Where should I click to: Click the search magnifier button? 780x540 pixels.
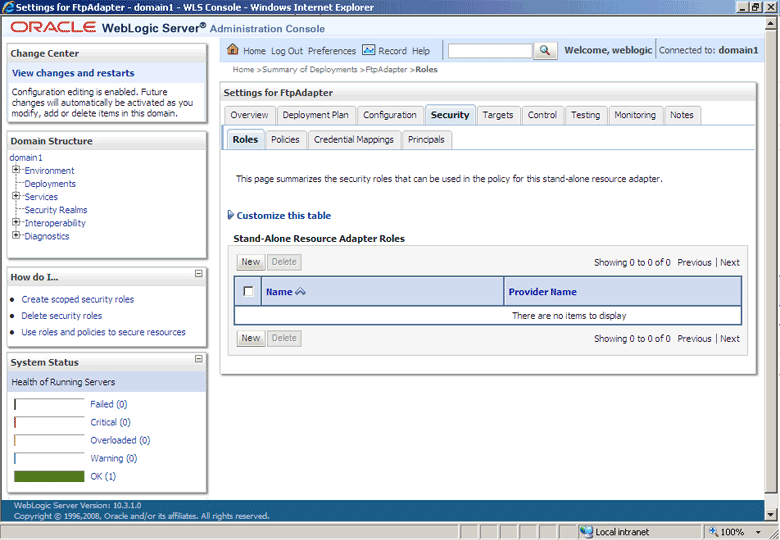pos(545,50)
